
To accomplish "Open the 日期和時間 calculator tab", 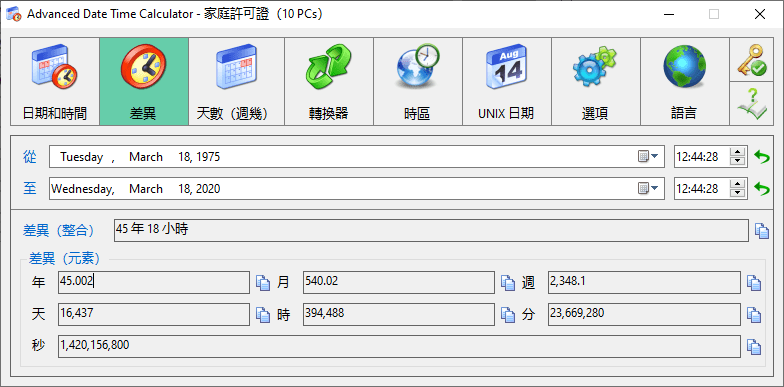I will (55, 82).
